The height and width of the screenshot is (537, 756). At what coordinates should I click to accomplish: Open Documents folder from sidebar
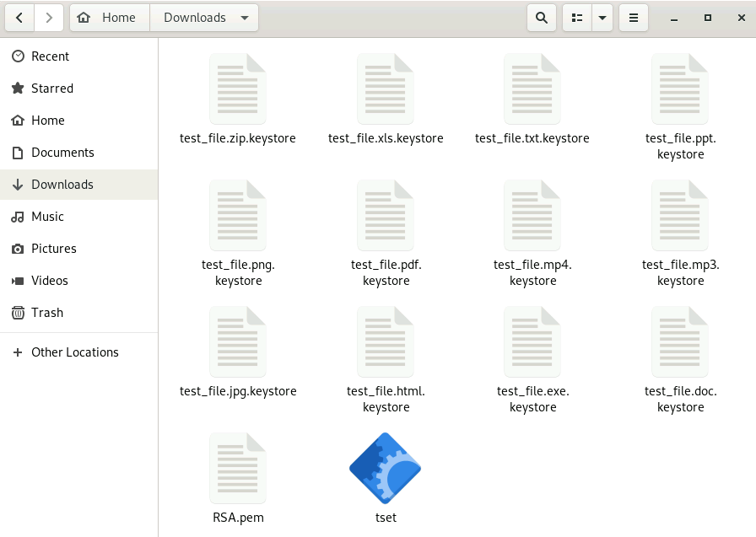(62, 153)
